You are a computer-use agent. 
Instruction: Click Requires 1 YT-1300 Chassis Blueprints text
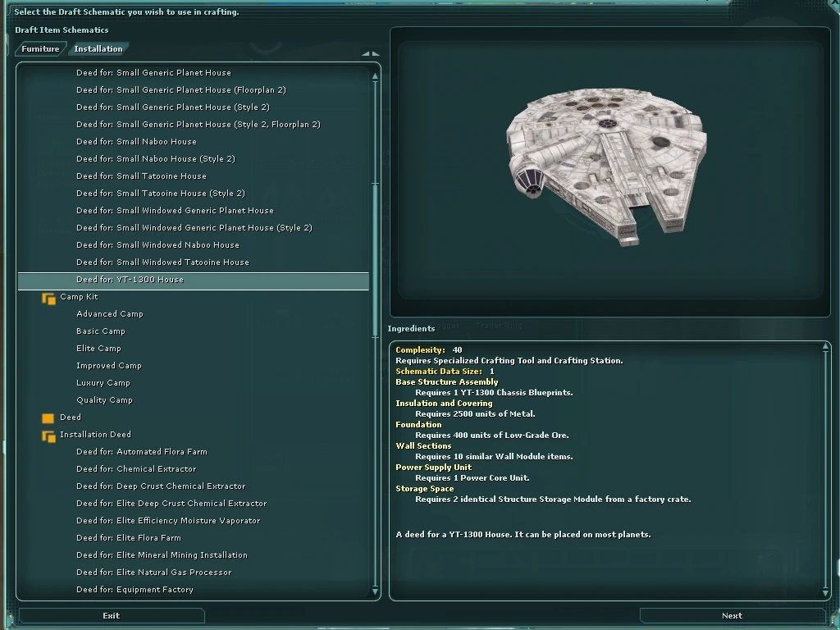tap(494, 393)
